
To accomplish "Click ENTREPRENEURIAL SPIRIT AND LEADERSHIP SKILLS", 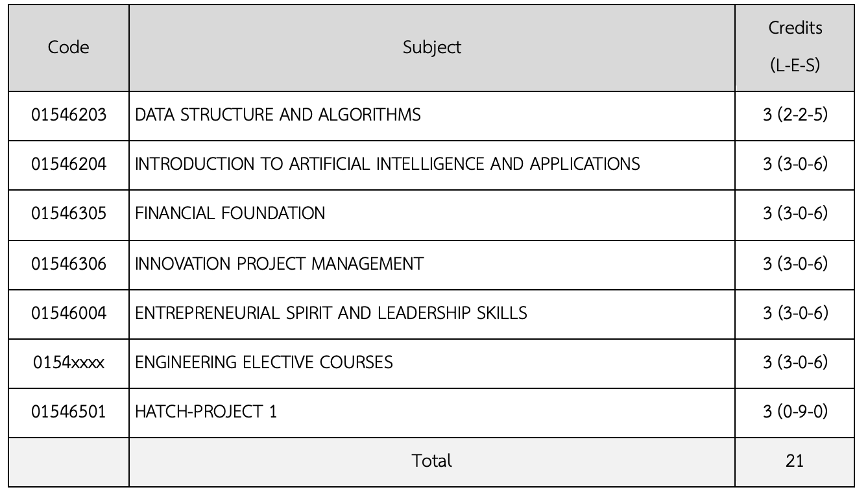I will click(x=331, y=313).
